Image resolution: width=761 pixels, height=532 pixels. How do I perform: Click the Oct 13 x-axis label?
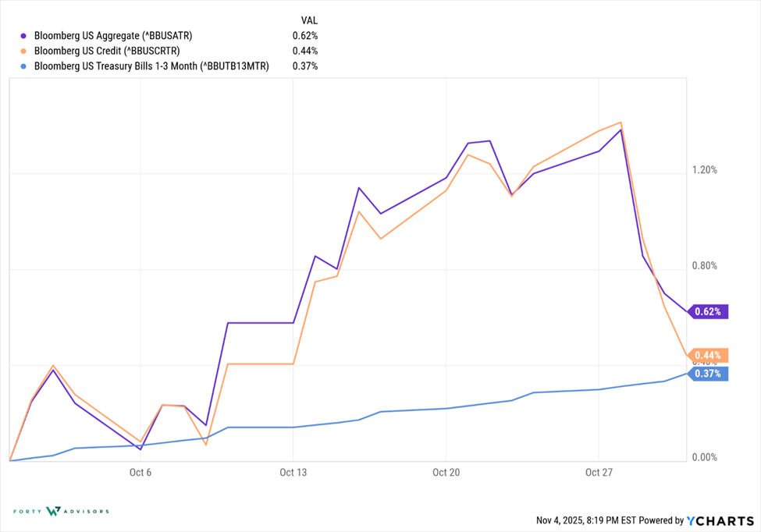point(293,472)
